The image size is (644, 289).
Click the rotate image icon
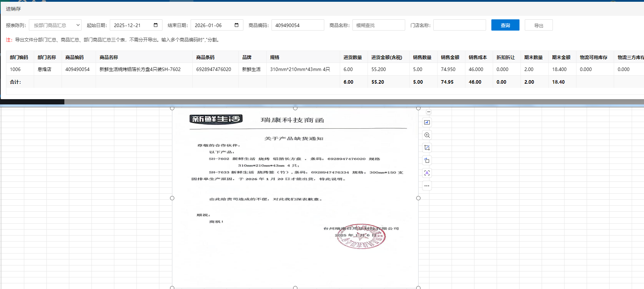pyautogui.click(x=427, y=160)
